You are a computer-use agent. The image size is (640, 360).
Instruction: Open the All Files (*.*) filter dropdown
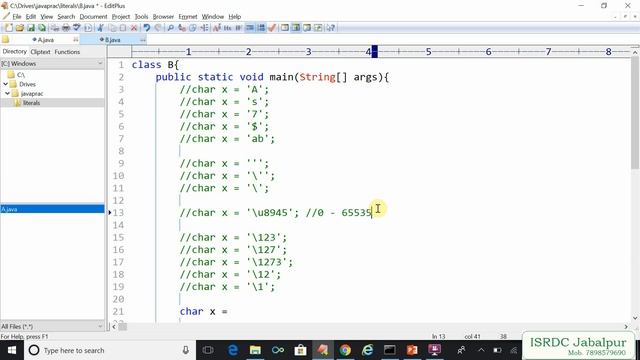tap(52, 327)
